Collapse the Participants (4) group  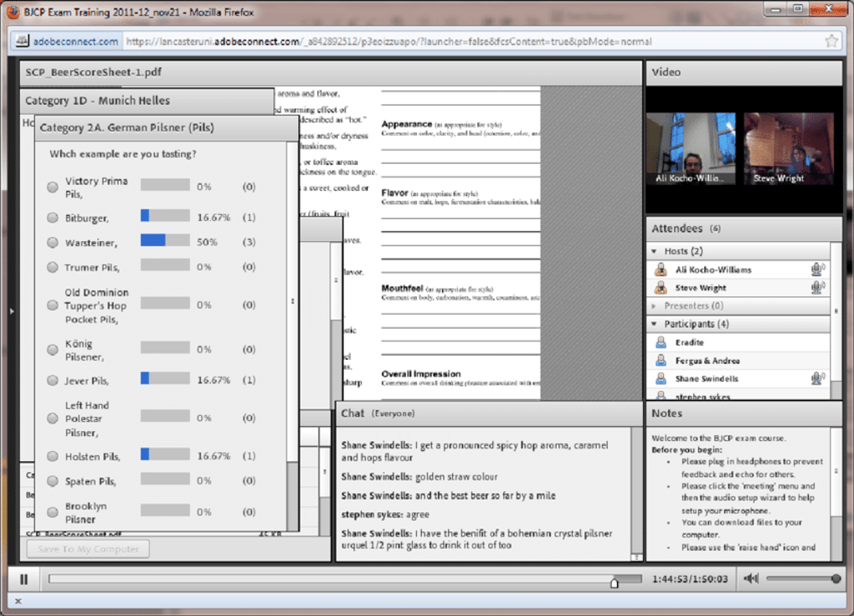pos(654,324)
